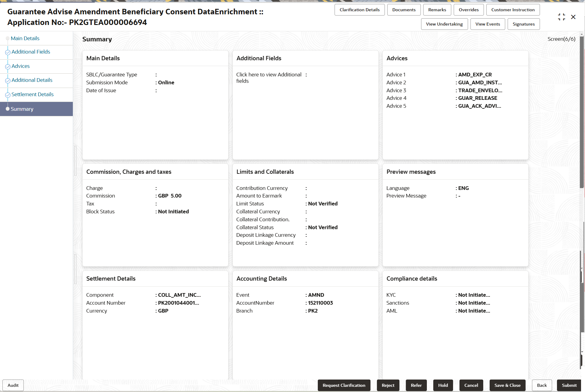Open the Summary step in the sidebar
The width and height of the screenshot is (585, 392).
22,109
